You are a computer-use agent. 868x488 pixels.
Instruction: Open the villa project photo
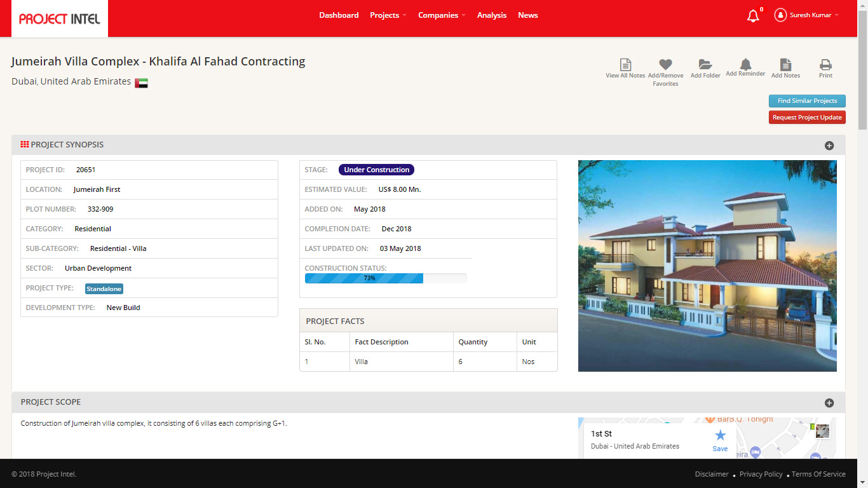(707, 266)
